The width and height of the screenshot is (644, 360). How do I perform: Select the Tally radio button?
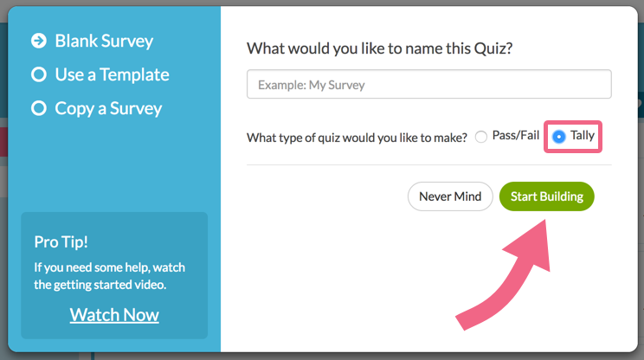559,137
